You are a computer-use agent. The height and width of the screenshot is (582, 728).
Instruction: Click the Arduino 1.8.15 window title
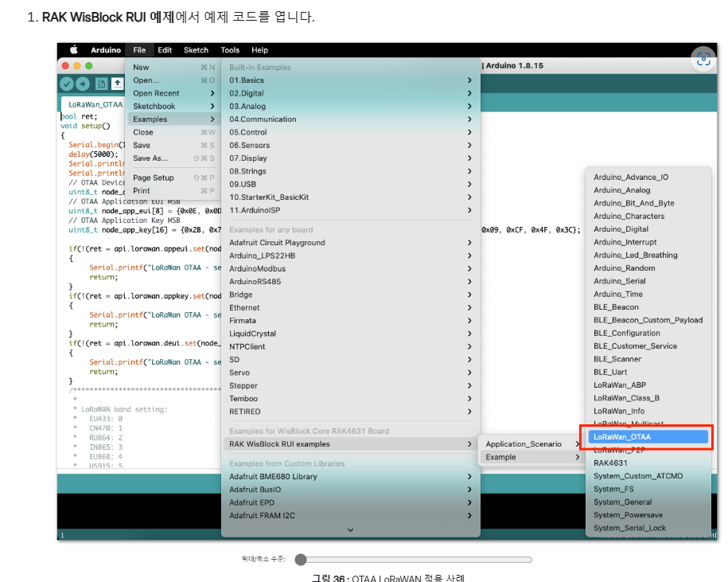tap(514, 65)
